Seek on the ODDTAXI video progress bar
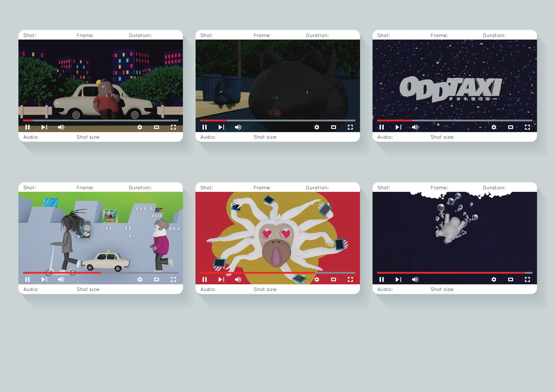The width and height of the screenshot is (555, 392). [x=454, y=120]
